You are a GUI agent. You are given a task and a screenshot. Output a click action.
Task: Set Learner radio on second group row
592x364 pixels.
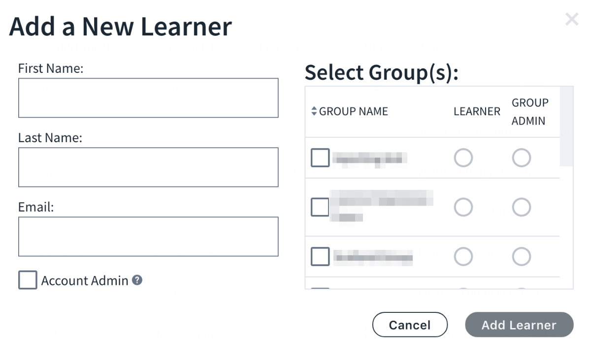(x=463, y=207)
